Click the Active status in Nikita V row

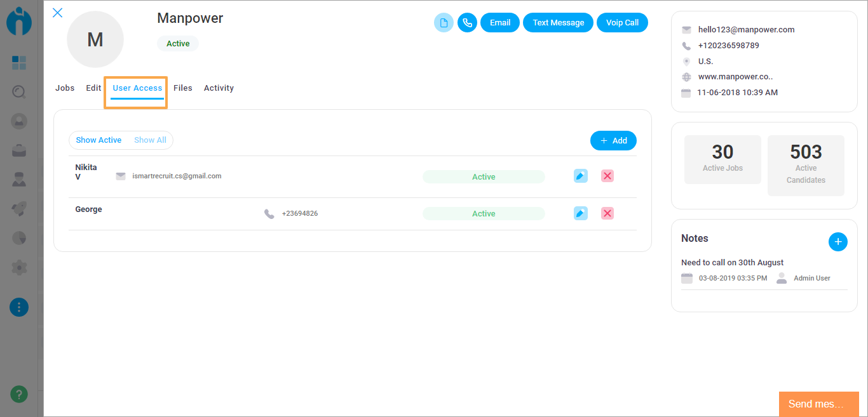click(484, 177)
